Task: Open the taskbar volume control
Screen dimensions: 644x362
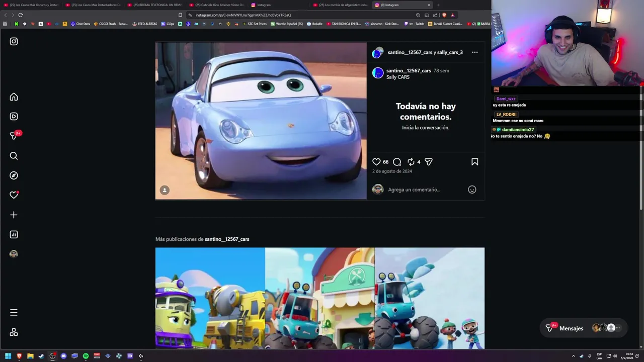Action: (x=615, y=356)
